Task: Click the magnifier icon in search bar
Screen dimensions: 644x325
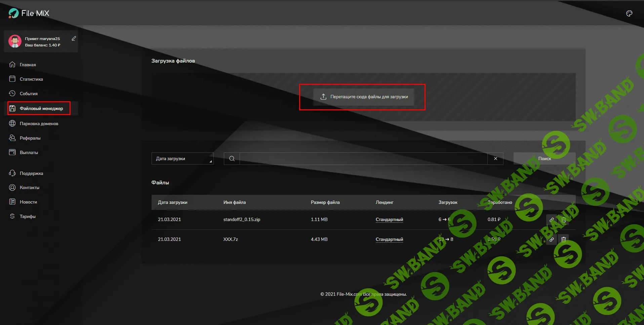Action: 232,158
